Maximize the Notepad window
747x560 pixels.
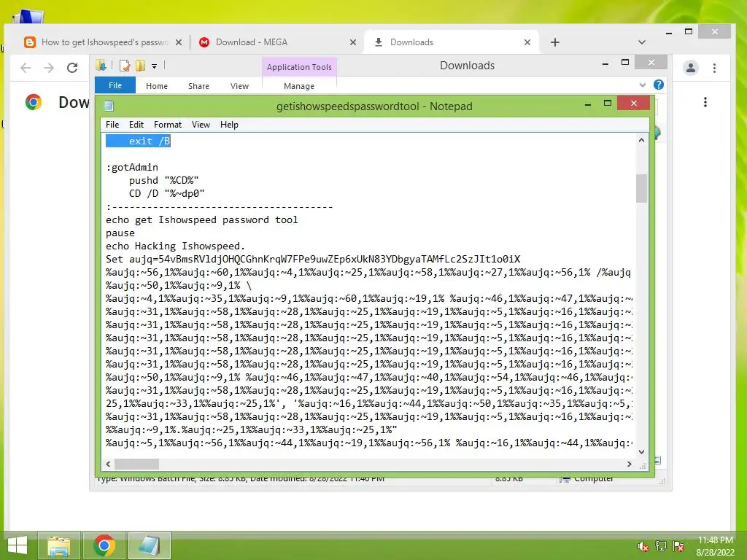click(x=608, y=103)
